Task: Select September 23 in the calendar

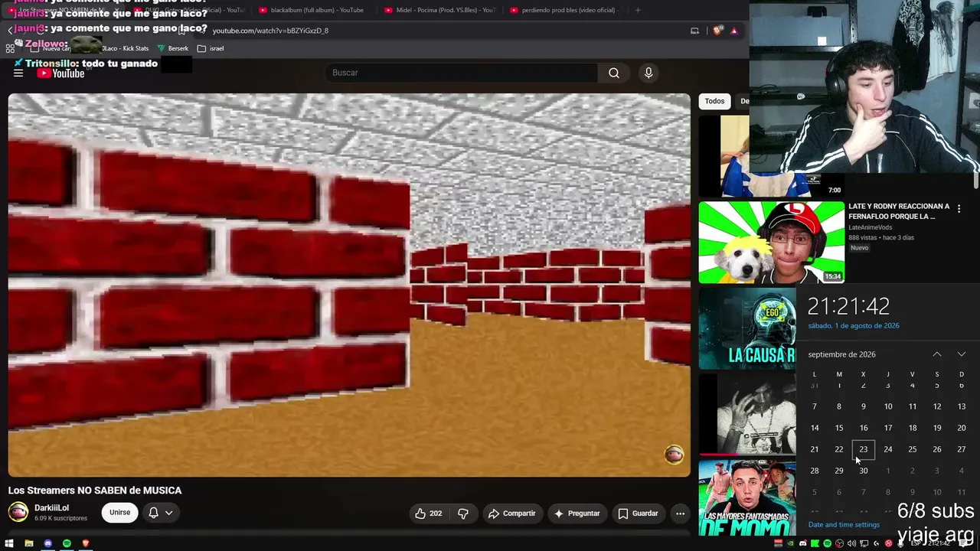Action: (864, 449)
